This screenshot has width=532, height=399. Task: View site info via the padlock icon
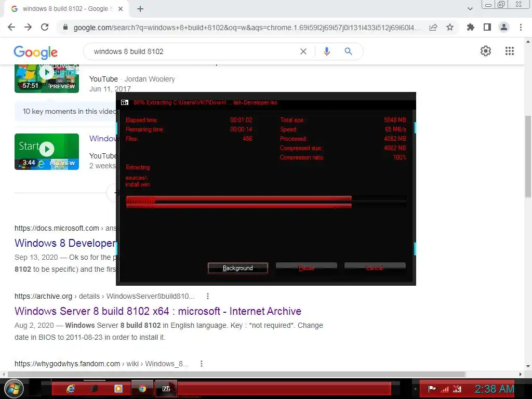pyautogui.click(x=65, y=27)
